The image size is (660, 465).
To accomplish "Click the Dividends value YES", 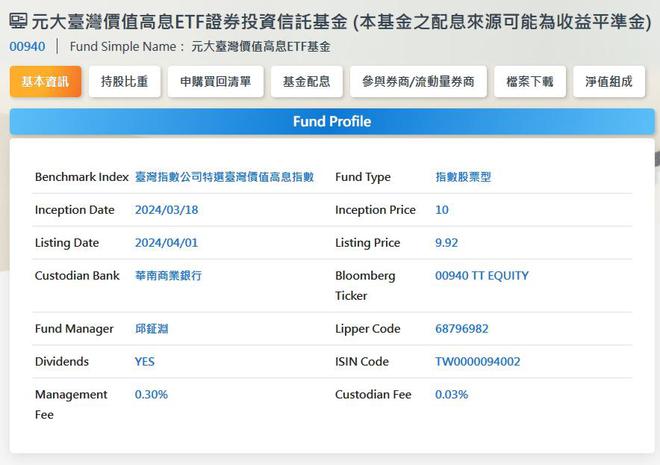I will 145,361.
